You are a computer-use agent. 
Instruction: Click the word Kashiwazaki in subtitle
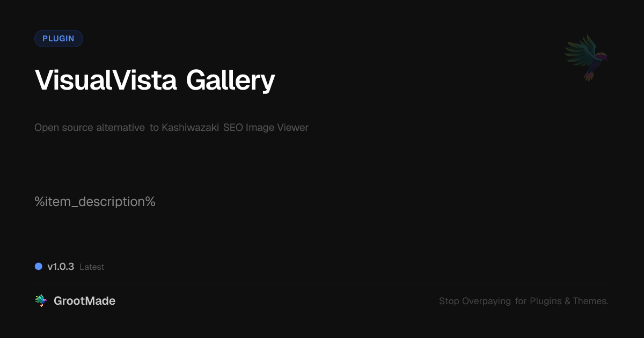click(190, 128)
